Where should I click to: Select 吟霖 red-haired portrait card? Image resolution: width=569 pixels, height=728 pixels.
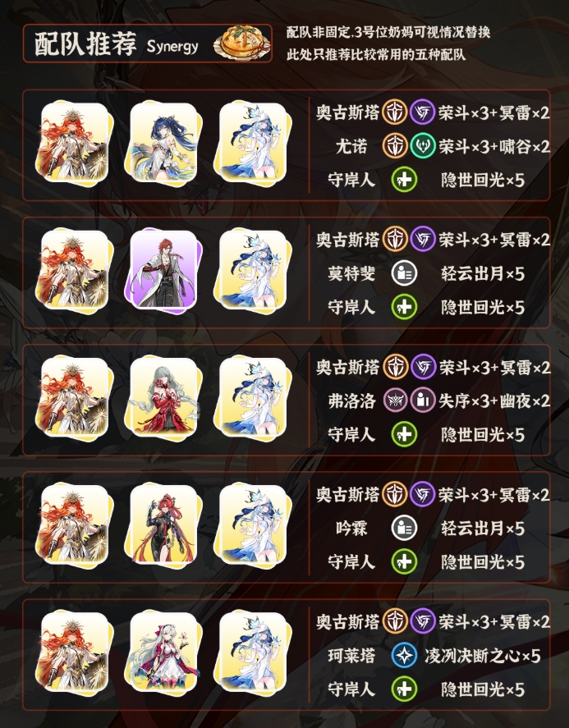163,524
